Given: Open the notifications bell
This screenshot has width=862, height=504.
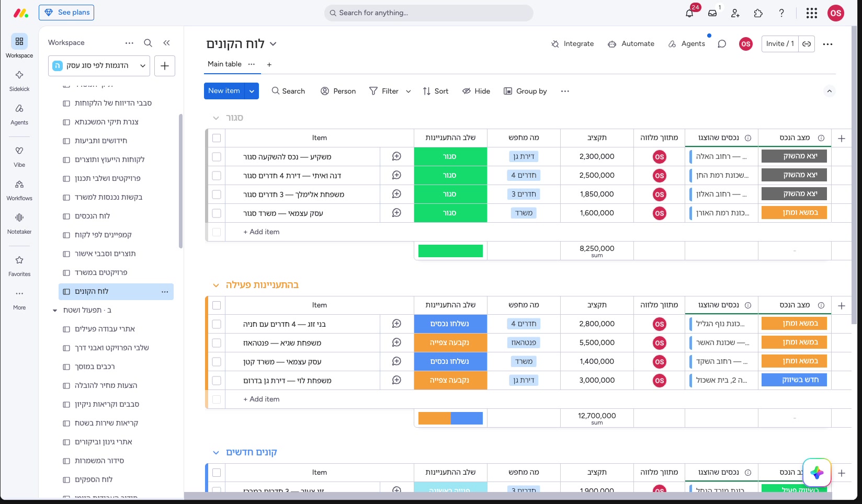Looking at the screenshot, I should pos(689,13).
